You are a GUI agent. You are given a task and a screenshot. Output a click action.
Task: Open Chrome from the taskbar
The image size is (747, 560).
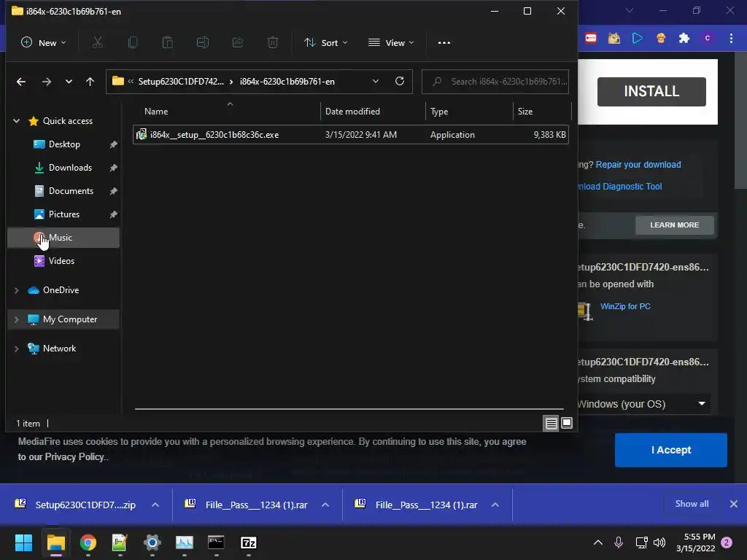(88, 542)
